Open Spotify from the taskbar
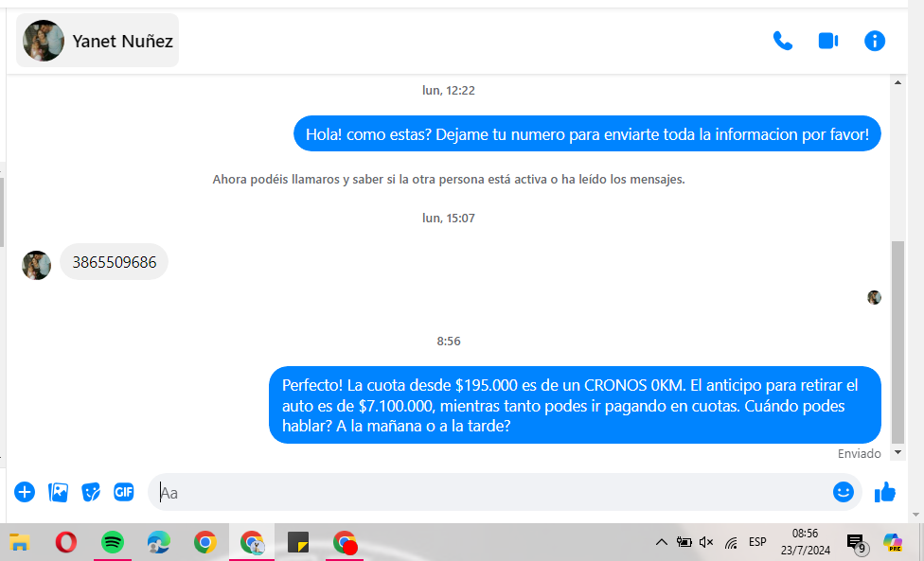This screenshot has height=561, width=924. [x=113, y=542]
